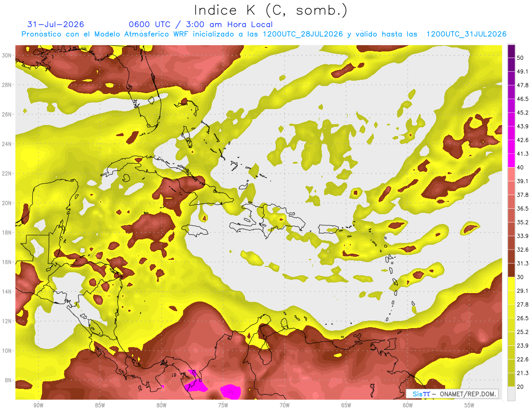Image resolution: width=532 pixels, height=411 pixels.
Task: Click the "1200UTC_31JUL2026" valid-until timestamp
Action: click(466, 34)
